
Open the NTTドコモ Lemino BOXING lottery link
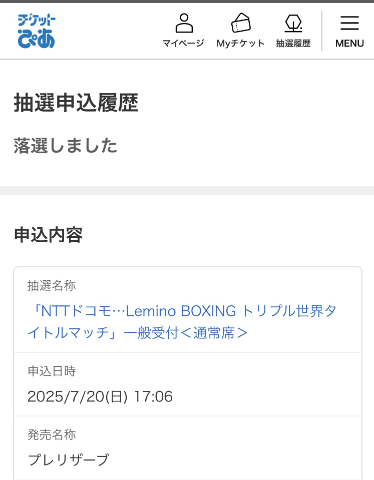pyautogui.click(x=182, y=322)
